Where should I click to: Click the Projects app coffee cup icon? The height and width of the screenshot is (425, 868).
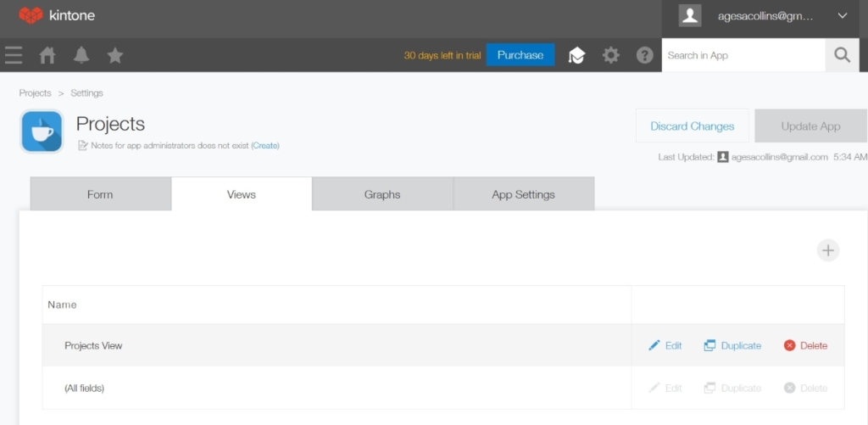click(x=42, y=131)
